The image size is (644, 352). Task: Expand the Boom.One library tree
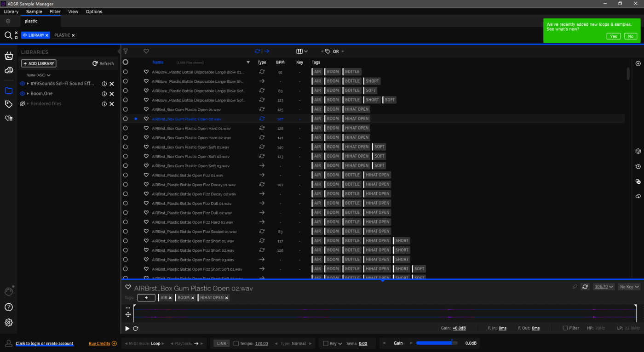coord(28,94)
